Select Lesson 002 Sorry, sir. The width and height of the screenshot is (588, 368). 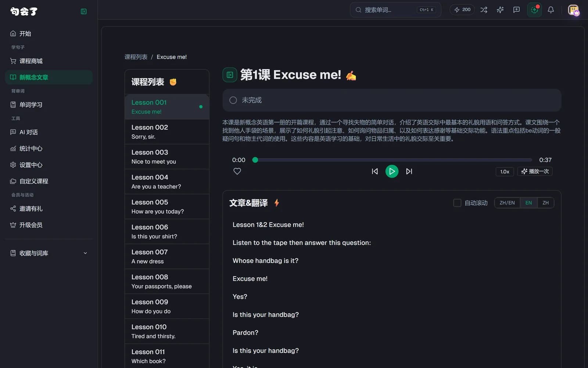[x=167, y=132]
